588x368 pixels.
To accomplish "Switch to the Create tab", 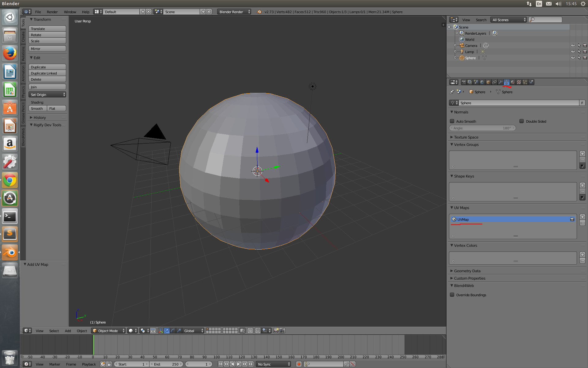I will tap(23, 37).
